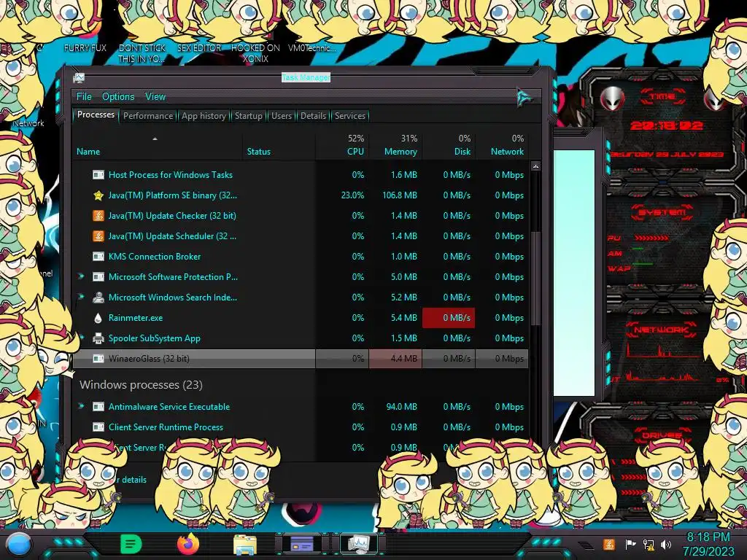Screen dimensions: 747x560
Task: Expand the Spooler SubSystem App process
Action: point(82,338)
